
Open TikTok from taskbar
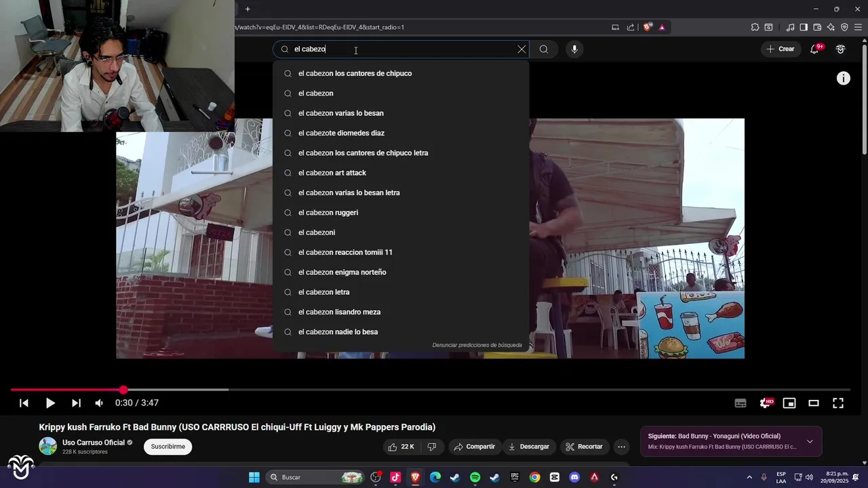pyautogui.click(x=395, y=477)
